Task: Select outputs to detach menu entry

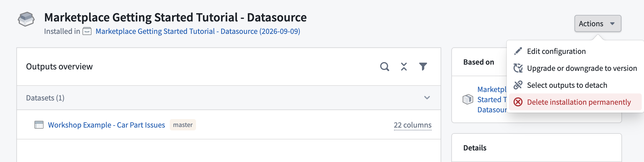Action: 575,85
